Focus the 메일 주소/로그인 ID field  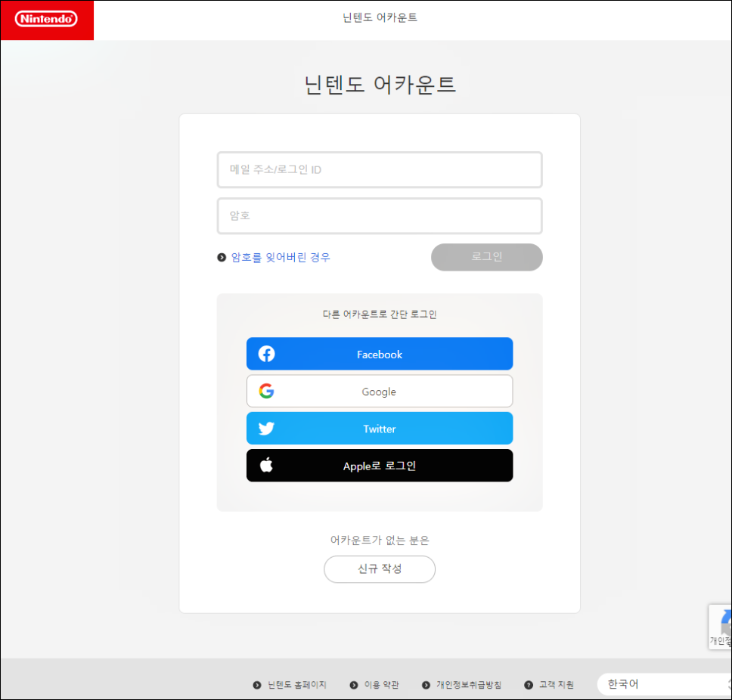pyautogui.click(x=380, y=170)
